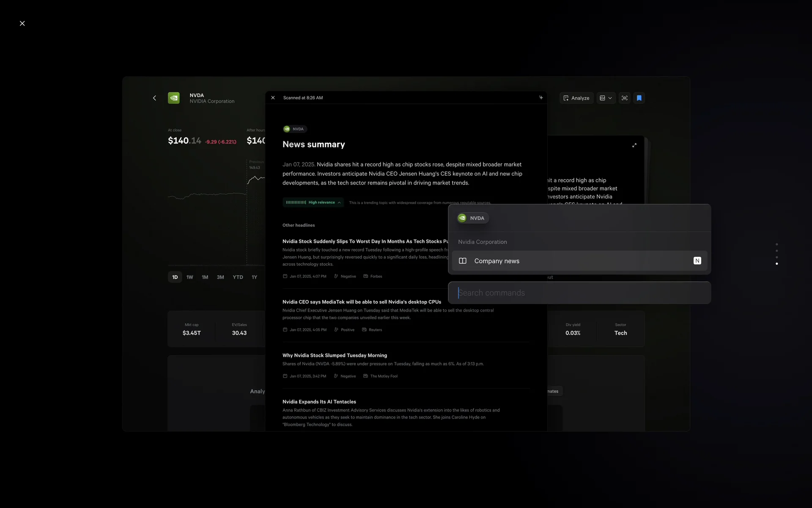Open the chart type dropdown

(606, 98)
